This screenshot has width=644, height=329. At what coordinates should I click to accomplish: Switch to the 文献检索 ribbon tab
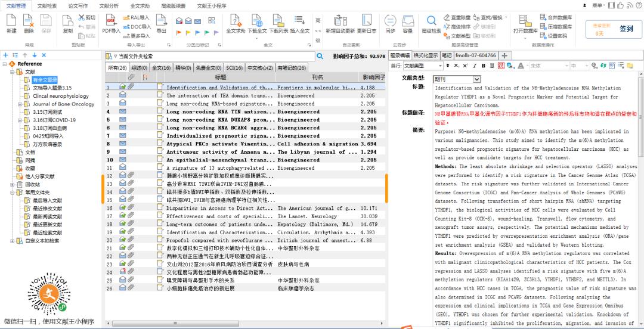pos(47,5)
